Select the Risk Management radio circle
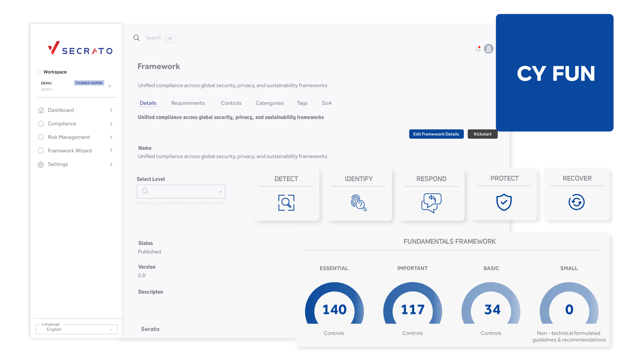The width and height of the screenshot is (644, 362). point(41,137)
